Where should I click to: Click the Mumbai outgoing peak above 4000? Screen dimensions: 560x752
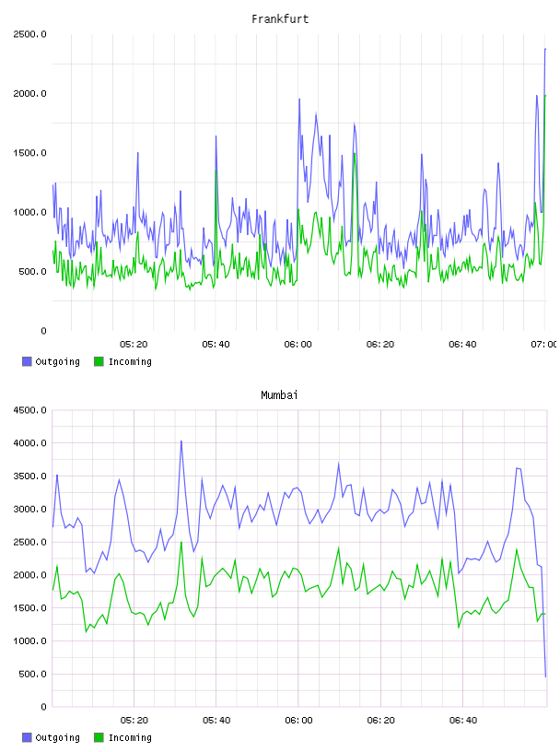click(181, 441)
